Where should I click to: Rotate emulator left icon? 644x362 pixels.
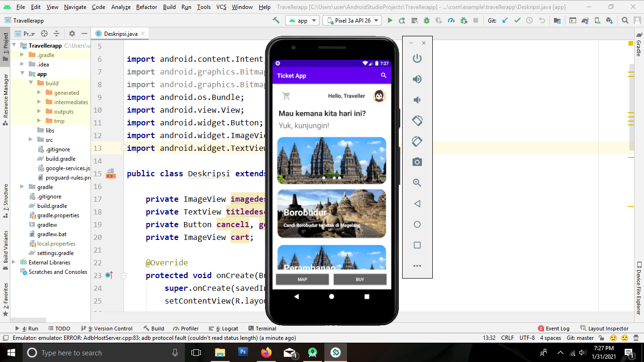tap(417, 121)
